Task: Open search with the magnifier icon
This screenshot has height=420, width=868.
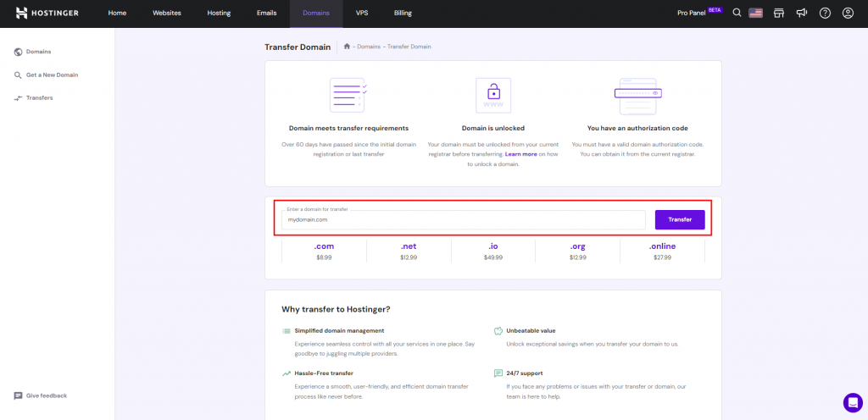Action: [737, 13]
